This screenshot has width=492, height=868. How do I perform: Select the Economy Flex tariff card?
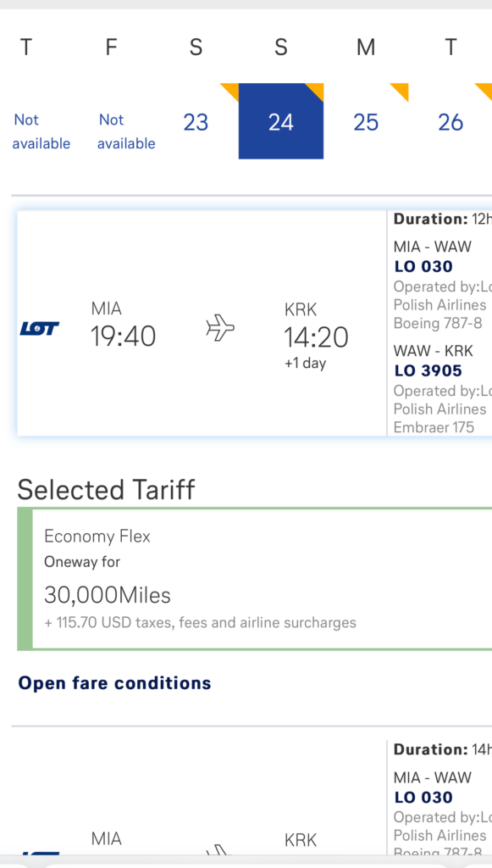pos(255,578)
